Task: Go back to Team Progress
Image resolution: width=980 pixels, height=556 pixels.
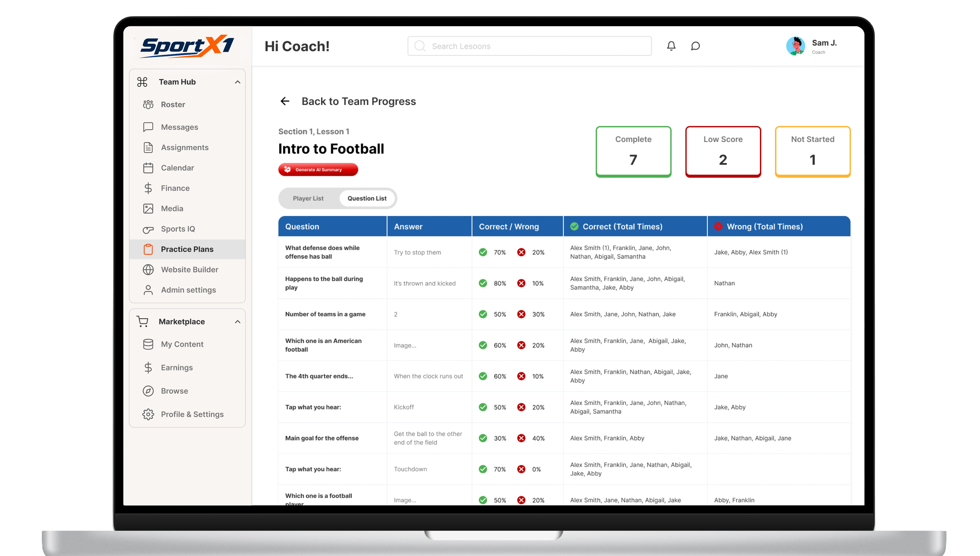Action: click(358, 101)
